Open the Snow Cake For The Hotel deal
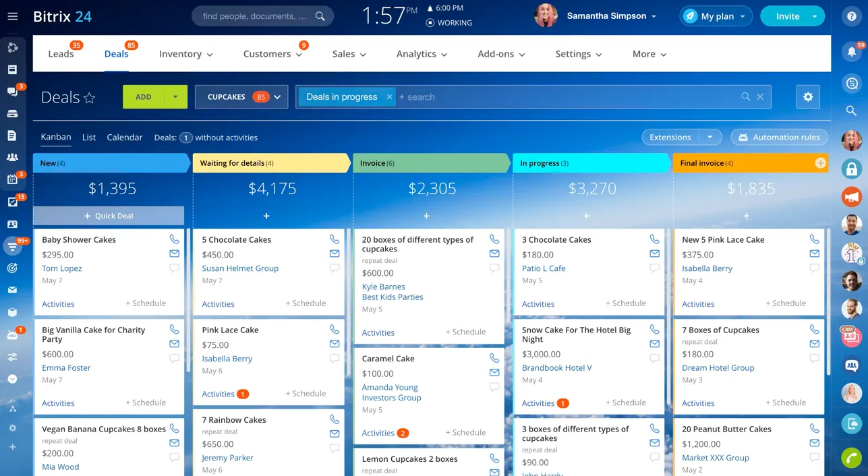 pos(576,334)
